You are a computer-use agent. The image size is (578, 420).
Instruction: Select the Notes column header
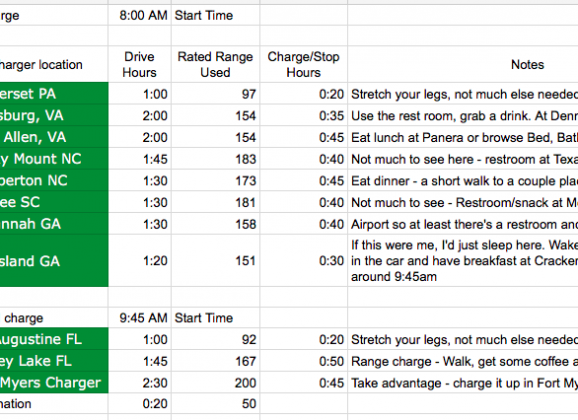click(463, 65)
